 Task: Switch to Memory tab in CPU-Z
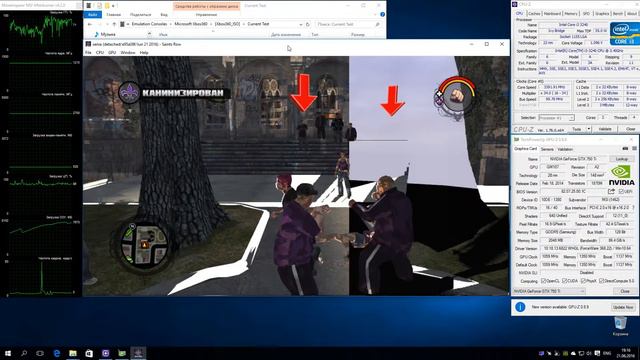pyautogui.click(x=571, y=13)
